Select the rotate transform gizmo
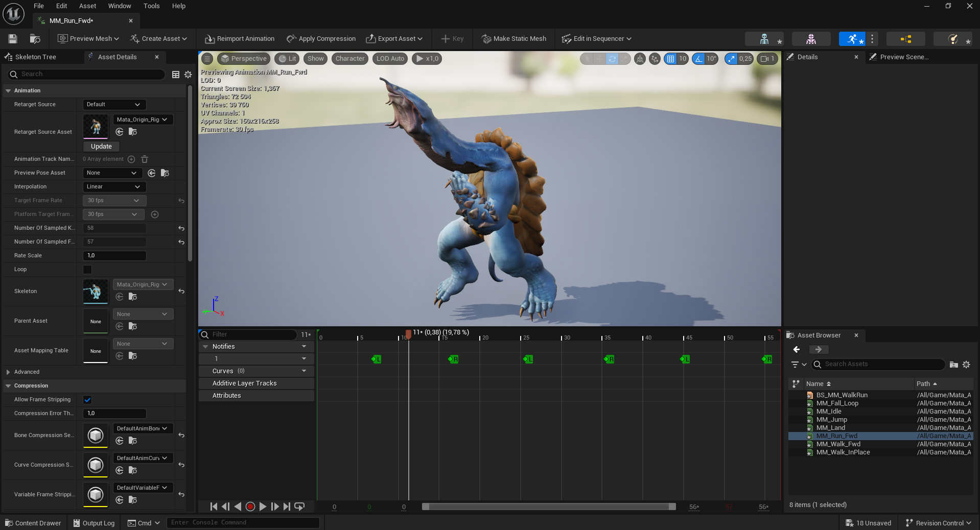This screenshot has height=530, width=980. [x=612, y=59]
